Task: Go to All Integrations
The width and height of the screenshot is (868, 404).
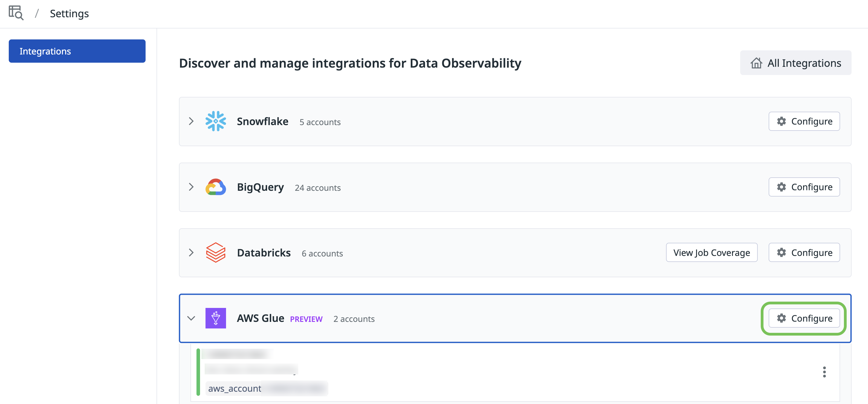Action: click(x=795, y=63)
